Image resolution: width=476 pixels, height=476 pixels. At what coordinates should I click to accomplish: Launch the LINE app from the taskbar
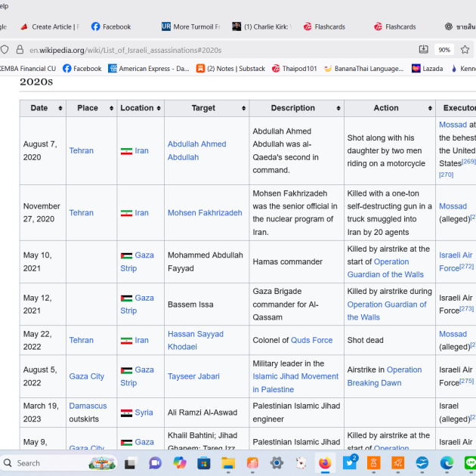[468, 462]
